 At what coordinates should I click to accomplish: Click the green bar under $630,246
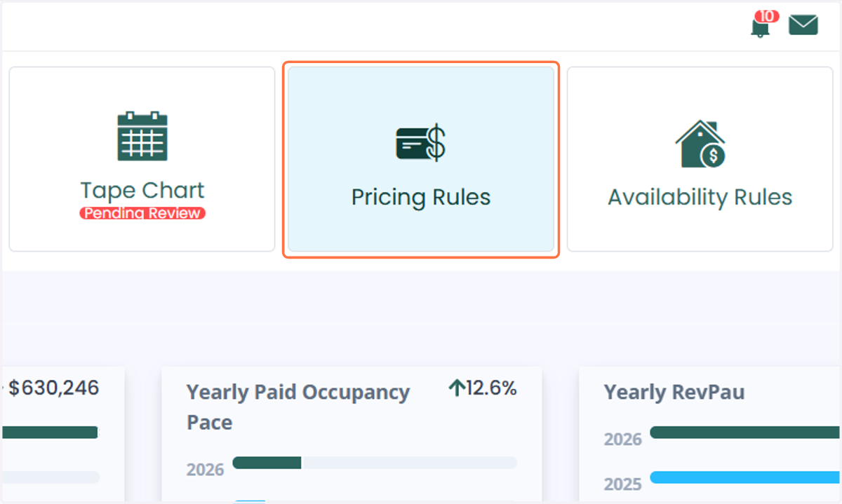[x=49, y=433]
